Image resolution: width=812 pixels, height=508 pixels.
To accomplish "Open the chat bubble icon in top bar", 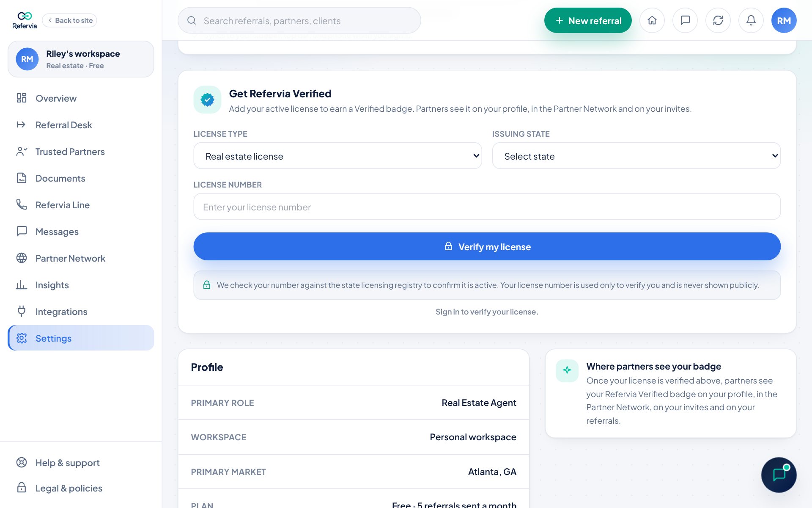I will point(685,20).
